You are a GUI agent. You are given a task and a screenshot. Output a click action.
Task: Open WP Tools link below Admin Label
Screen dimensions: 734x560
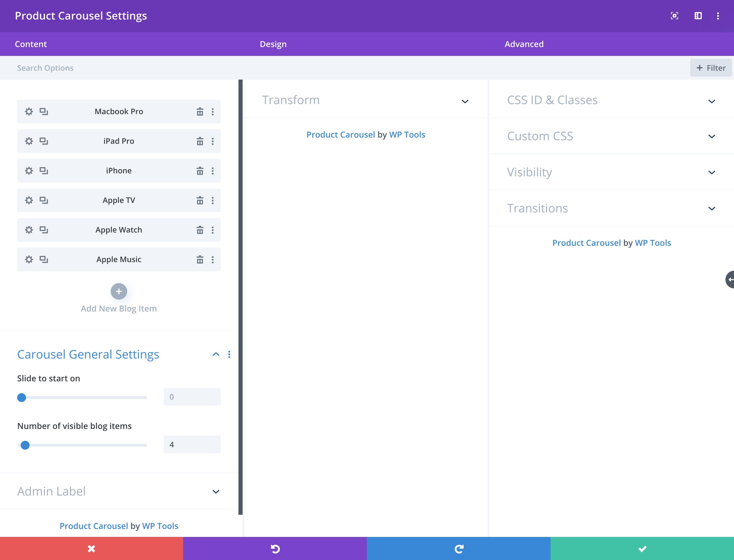(x=160, y=526)
